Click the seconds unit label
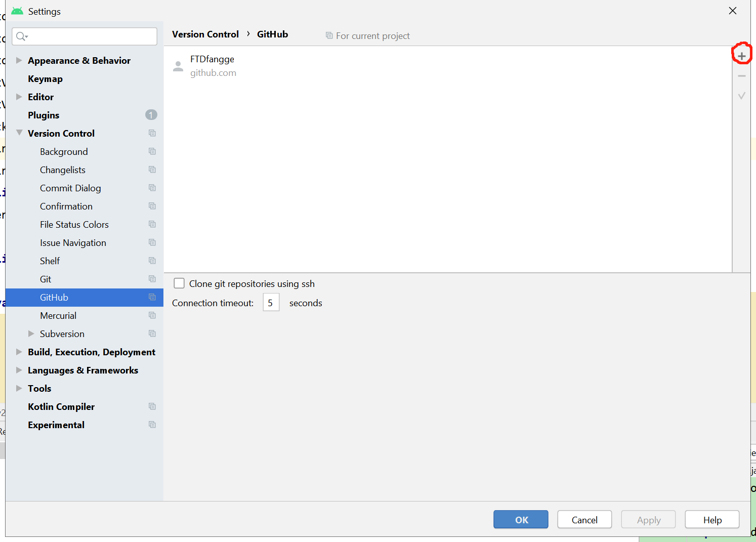Viewport: 756px width, 542px height. tap(306, 303)
